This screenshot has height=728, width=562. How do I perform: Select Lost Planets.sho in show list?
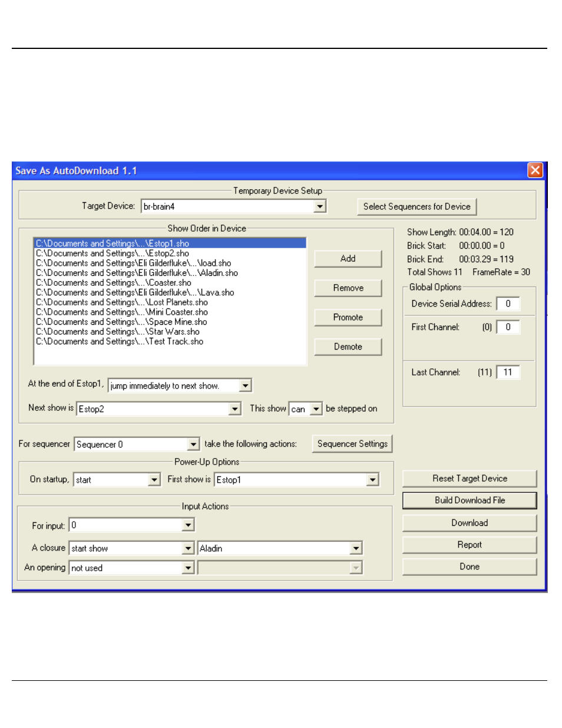(x=170, y=302)
